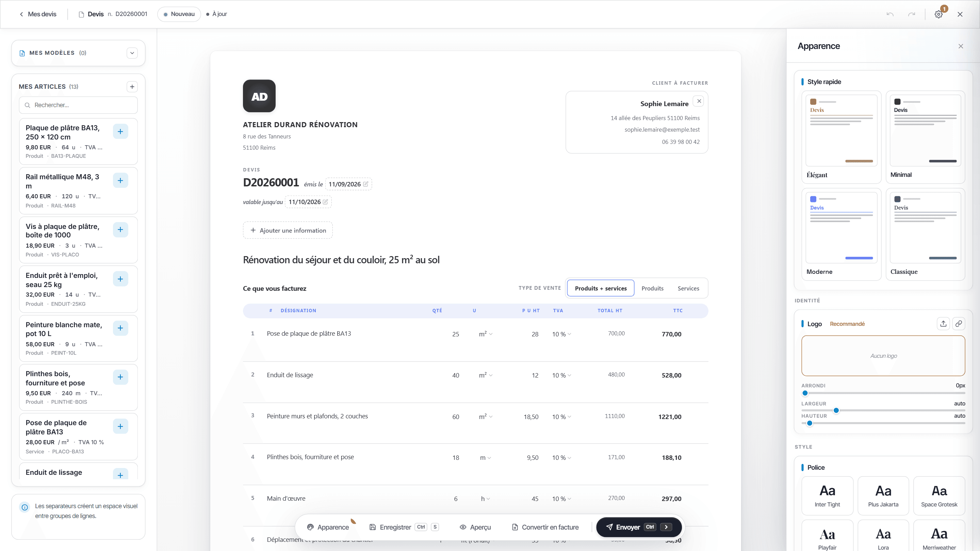Open the Apparence toolbar item
Viewport: 980px width, 551px height.
tap(328, 528)
